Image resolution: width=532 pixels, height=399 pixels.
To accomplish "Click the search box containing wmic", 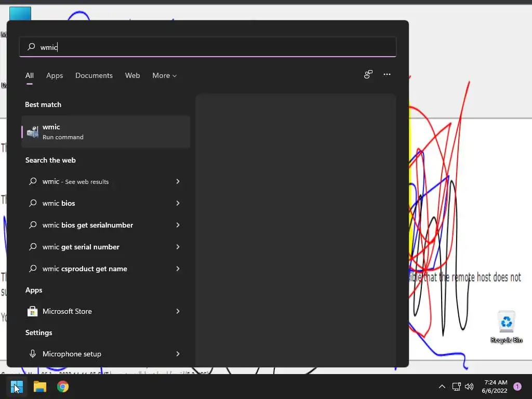I will pos(208,47).
